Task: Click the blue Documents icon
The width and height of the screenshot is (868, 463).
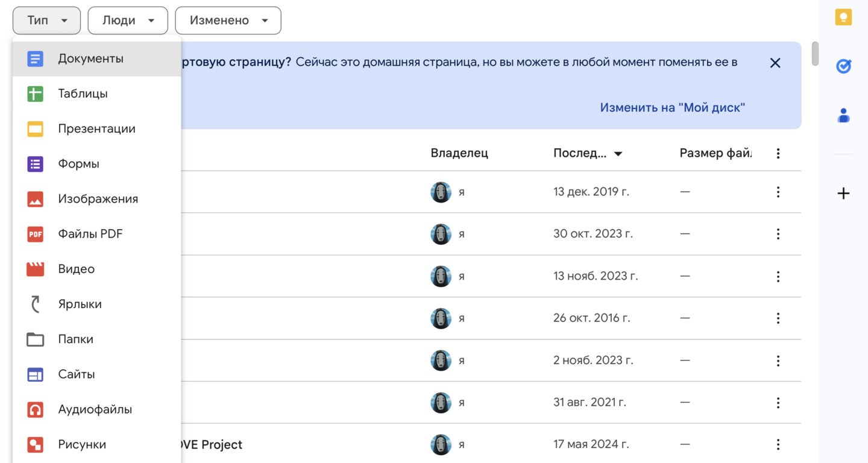Action: [x=36, y=59]
